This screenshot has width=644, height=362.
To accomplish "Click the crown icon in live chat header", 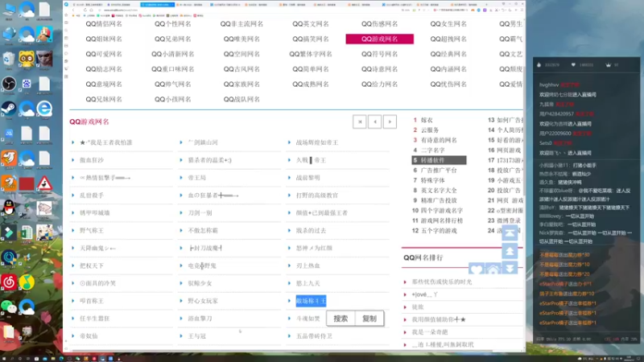I will point(609,65).
